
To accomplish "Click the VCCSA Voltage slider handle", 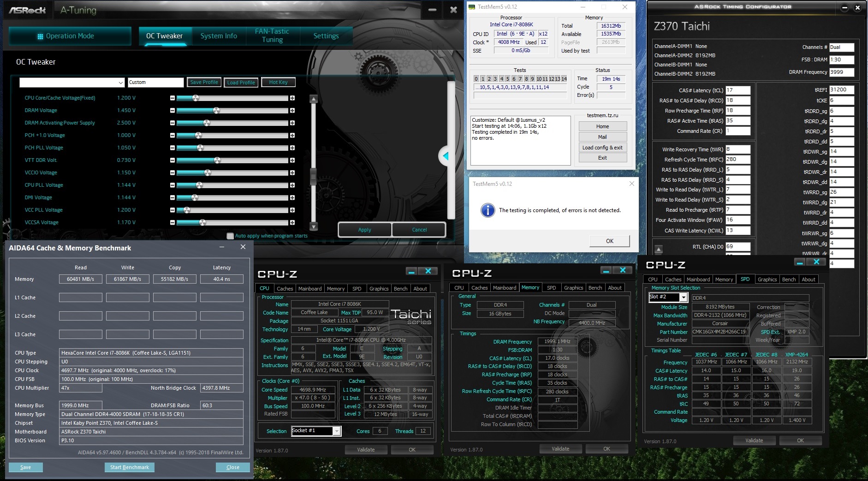I will tap(202, 223).
